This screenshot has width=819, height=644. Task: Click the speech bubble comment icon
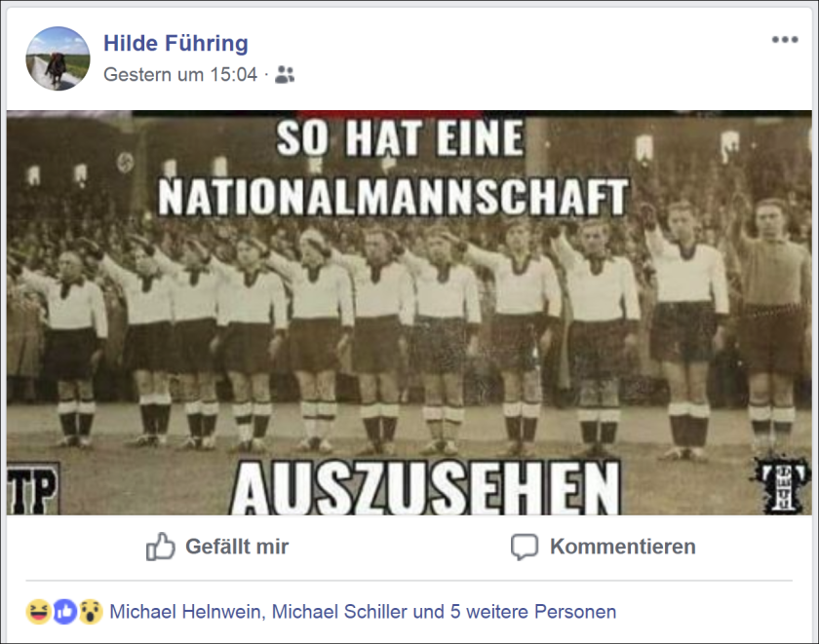click(x=525, y=547)
